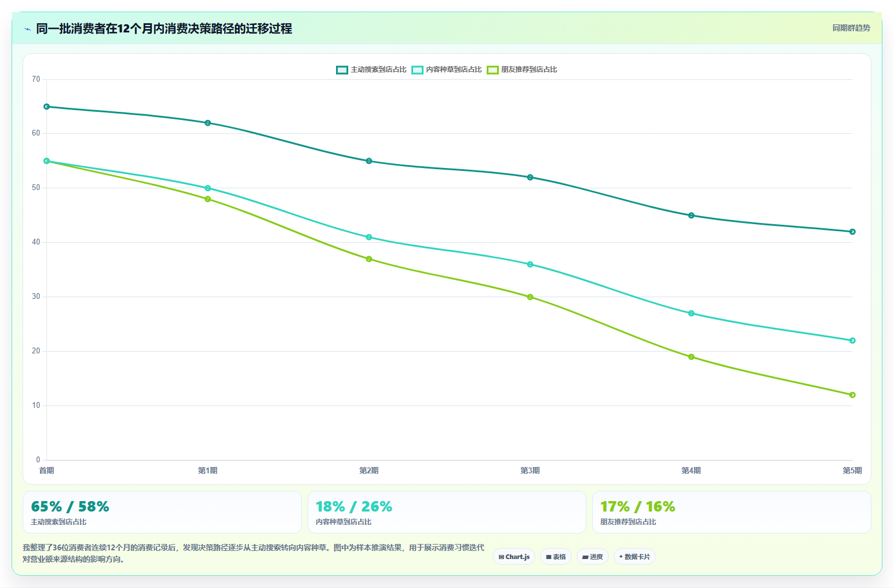Viewport: 894px width, 588px height.
Task: Click the 40 y-axis tick label
Action: tap(36, 242)
